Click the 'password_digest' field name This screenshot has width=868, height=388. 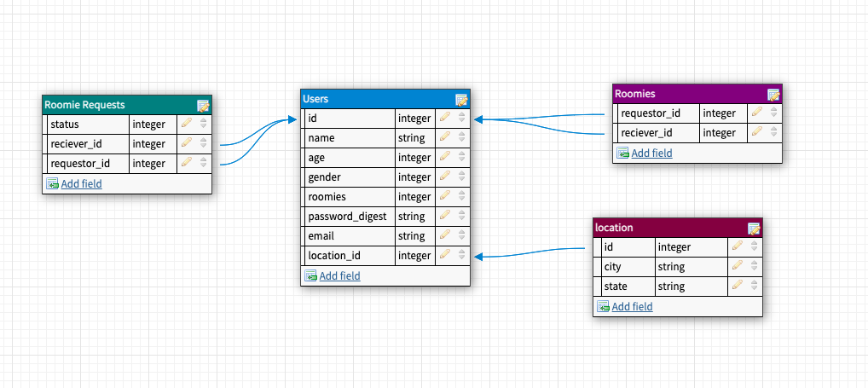(x=348, y=217)
